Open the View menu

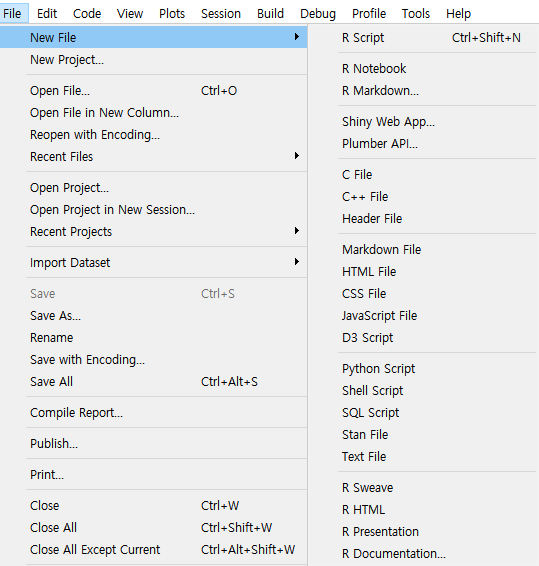tap(130, 14)
